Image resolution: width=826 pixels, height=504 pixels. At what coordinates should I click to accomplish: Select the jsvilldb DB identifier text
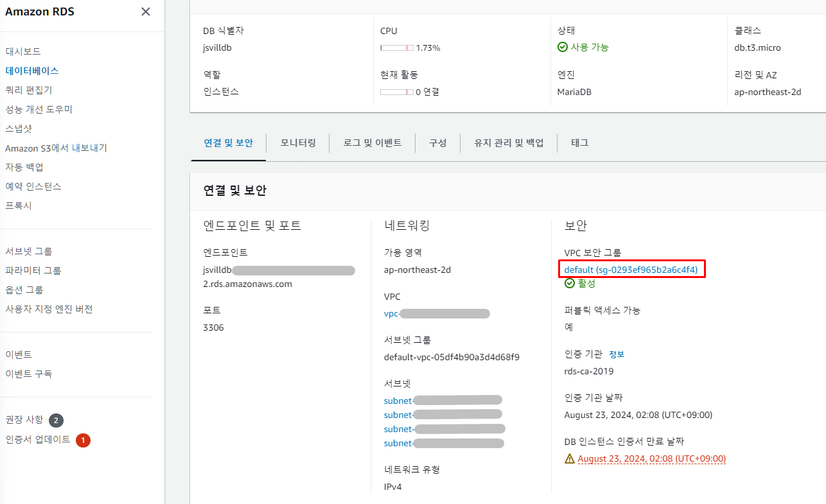218,48
